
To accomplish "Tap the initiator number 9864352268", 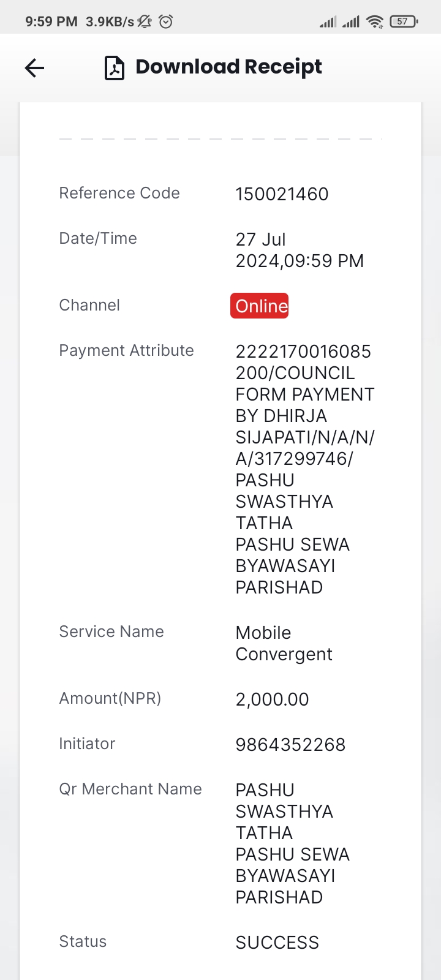I will click(x=291, y=745).
